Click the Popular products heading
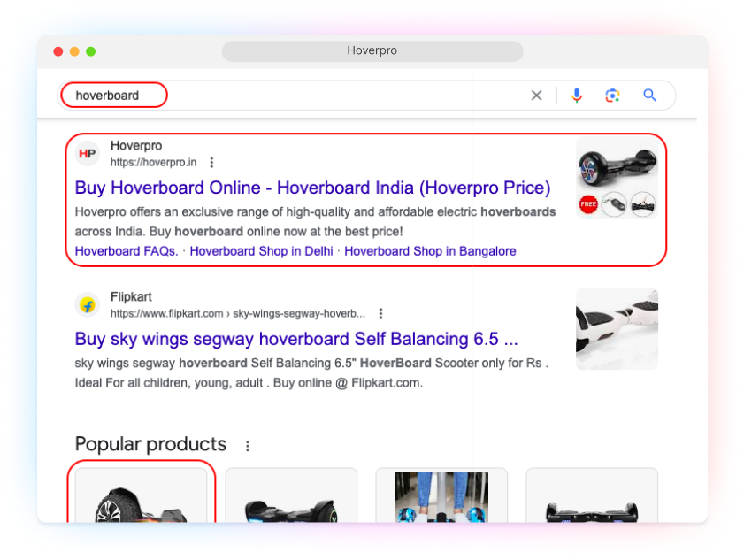 pos(150,445)
